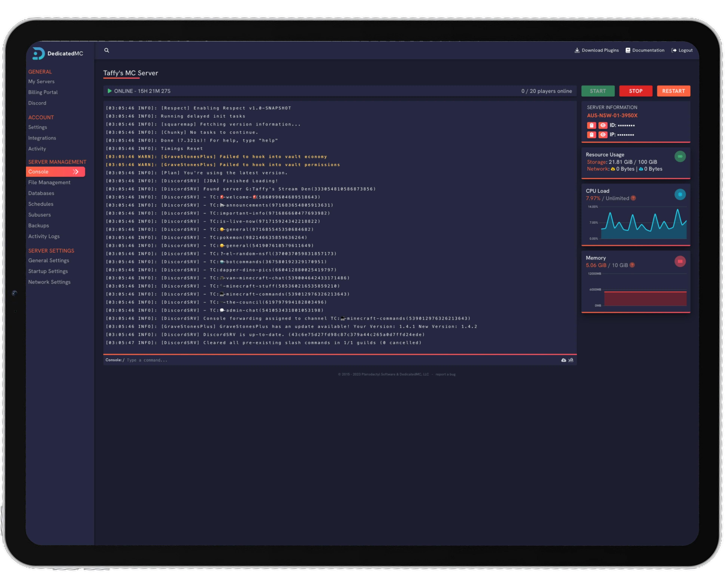Click the Taffy's MC Server title
728x587 pixels.
[131, 73]
